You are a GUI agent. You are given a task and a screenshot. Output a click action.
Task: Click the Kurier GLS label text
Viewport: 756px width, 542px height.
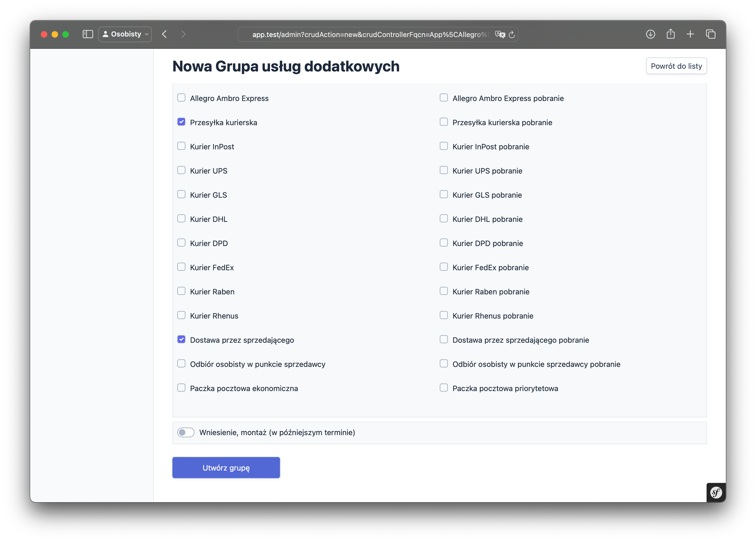click(x=208, y=195)
